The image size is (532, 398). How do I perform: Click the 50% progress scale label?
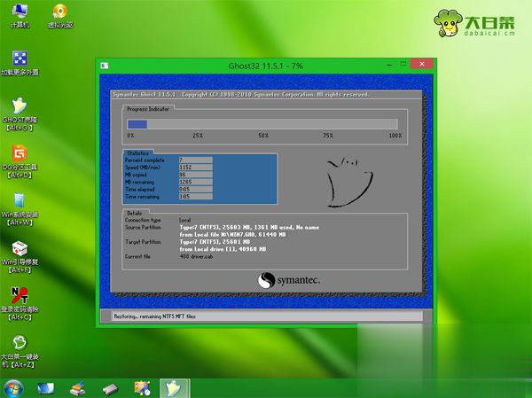tap(263, 136)
